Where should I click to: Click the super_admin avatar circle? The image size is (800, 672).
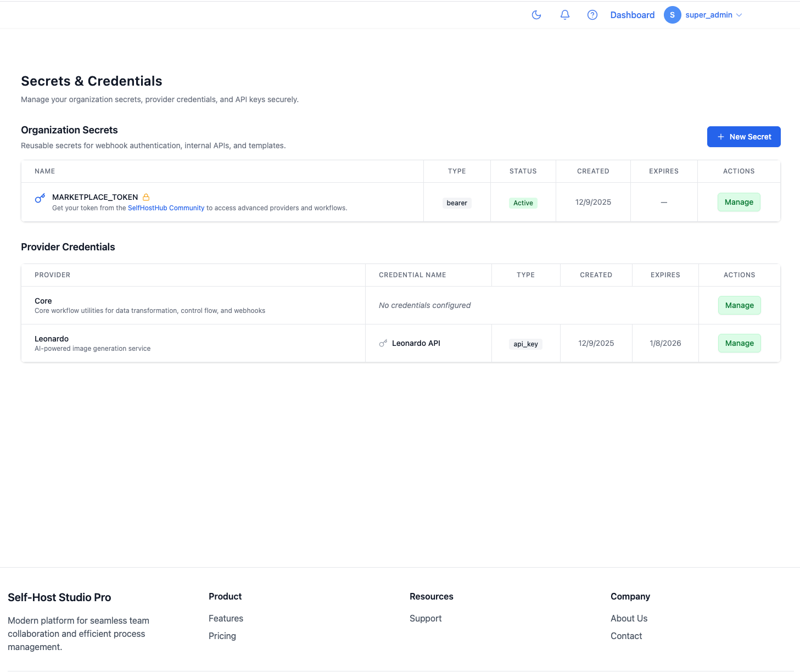pos(672,15)
